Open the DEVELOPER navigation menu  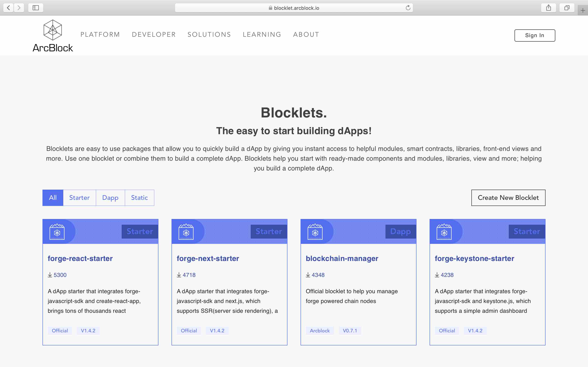pyautogui.click(x=154, y=34)
